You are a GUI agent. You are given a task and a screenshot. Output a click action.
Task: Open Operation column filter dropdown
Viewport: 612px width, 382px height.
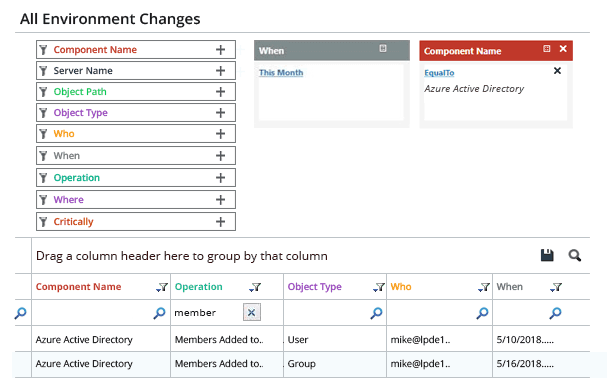tap(255, 287)
